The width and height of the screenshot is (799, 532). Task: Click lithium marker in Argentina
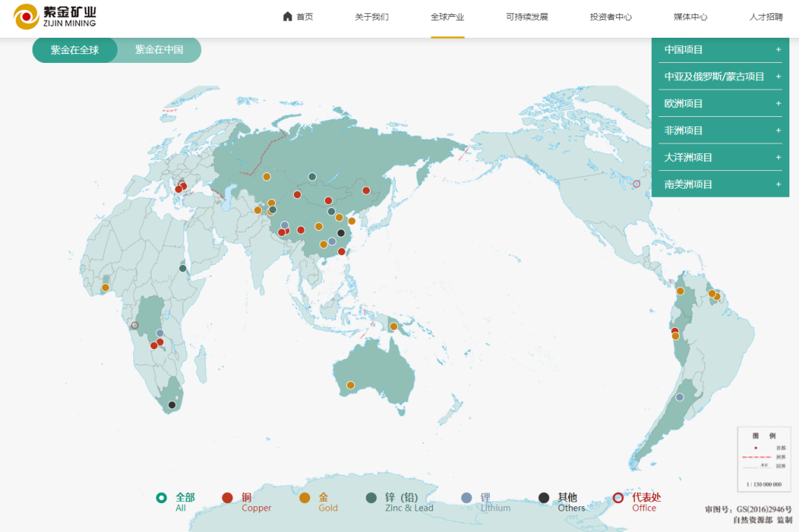point(679,397)
